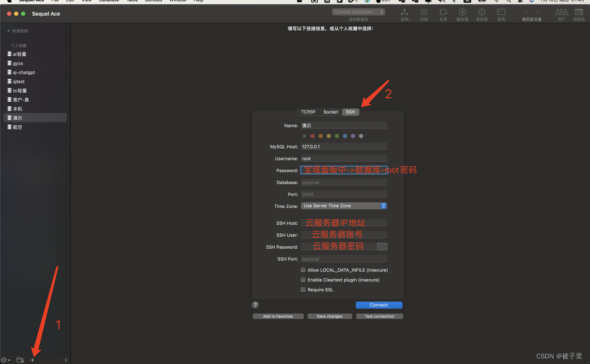Viewport: 590px width, 364px height.
Task: Click the Connect button
Action: (x=379, y=305)
